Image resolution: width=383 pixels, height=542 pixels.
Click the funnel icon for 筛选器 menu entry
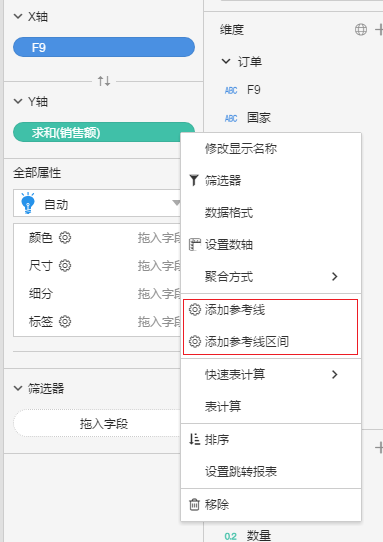(194, 180)
